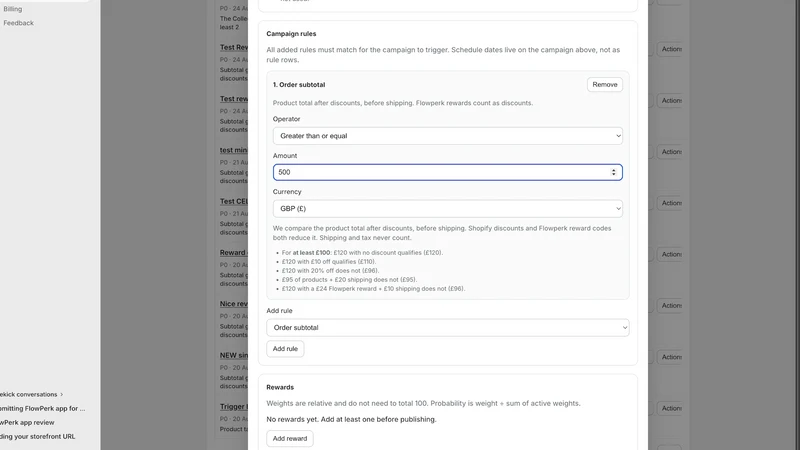Open the submitting FlowPerk app conversation
Image resolution: width=800 pixels, height=450 pixels.
tap(42, 409)
